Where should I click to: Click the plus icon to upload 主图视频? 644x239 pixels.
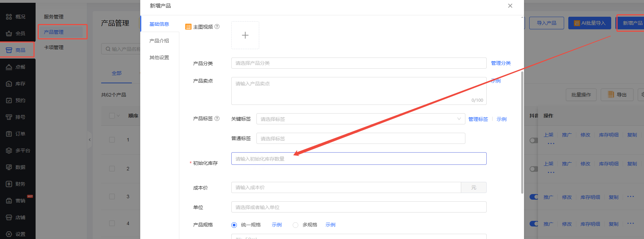(x=245, y=35)
